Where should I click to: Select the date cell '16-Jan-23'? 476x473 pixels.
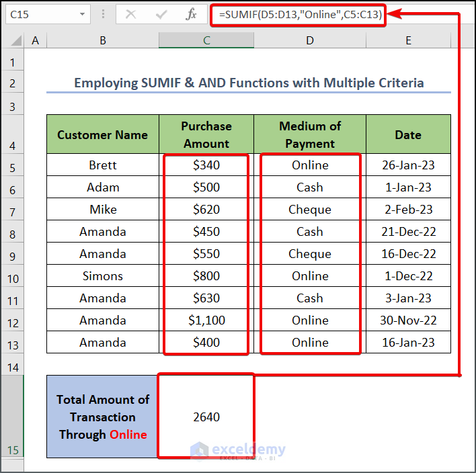408,342
